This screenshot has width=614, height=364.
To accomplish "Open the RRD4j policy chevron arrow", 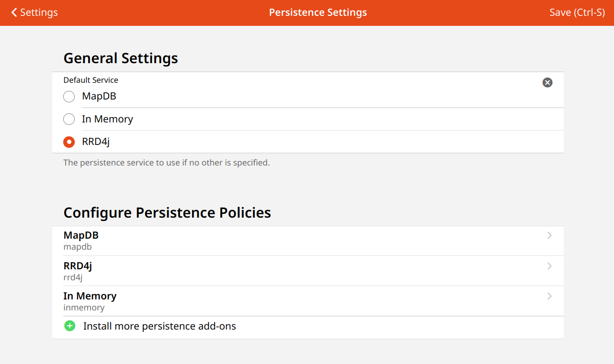I will tap(549, 266).
